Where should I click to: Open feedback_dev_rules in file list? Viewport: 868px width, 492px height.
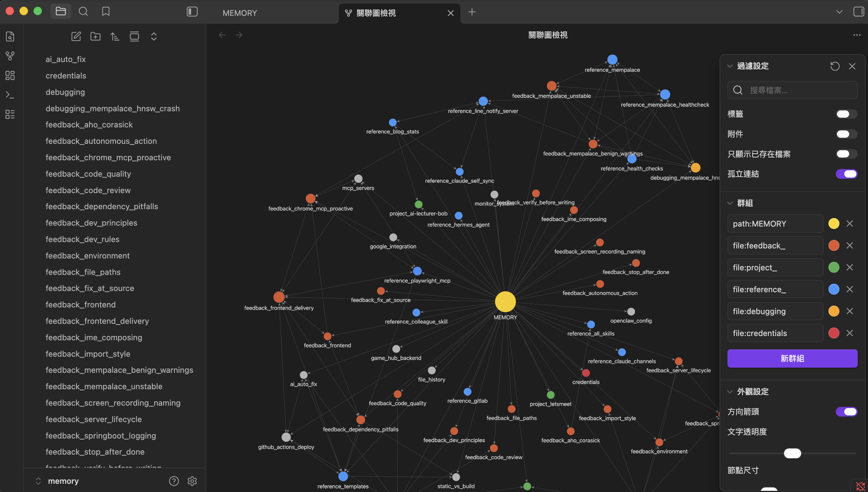tap(82, 239)
